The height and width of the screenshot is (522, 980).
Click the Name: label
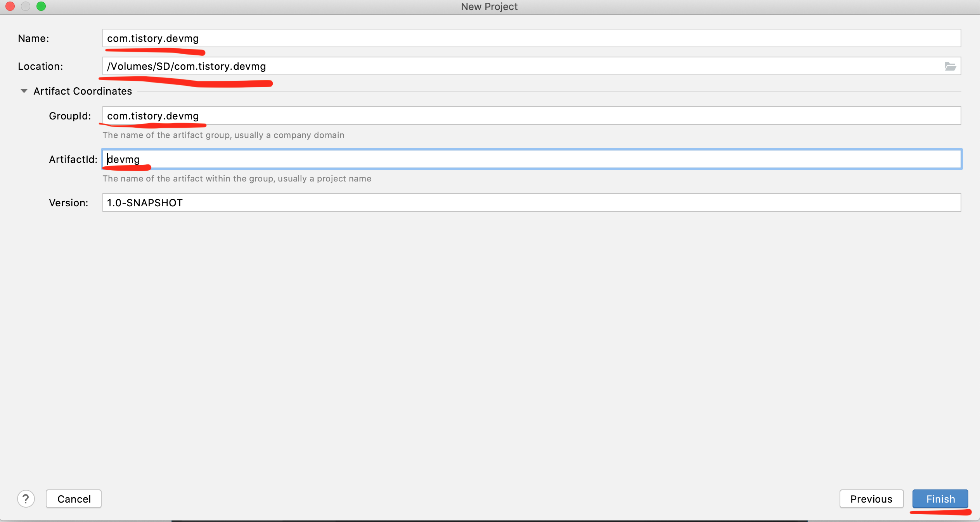tap(33, 38)
